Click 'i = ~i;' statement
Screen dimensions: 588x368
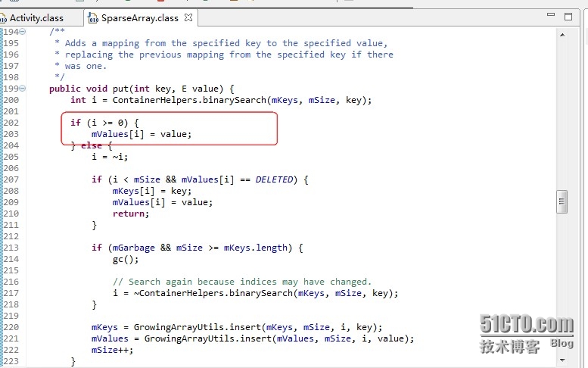click(110, 157)
